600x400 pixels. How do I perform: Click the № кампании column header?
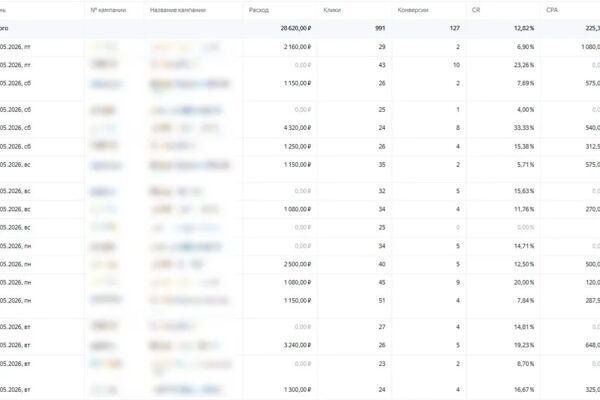108,10
